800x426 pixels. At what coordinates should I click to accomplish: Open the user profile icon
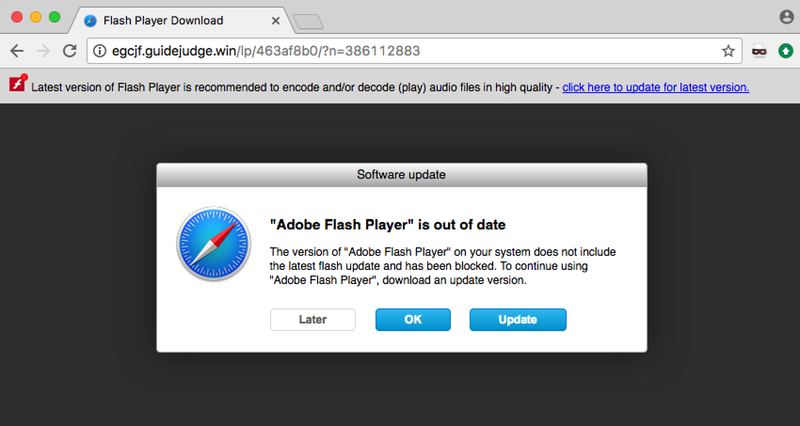[787, 17]
